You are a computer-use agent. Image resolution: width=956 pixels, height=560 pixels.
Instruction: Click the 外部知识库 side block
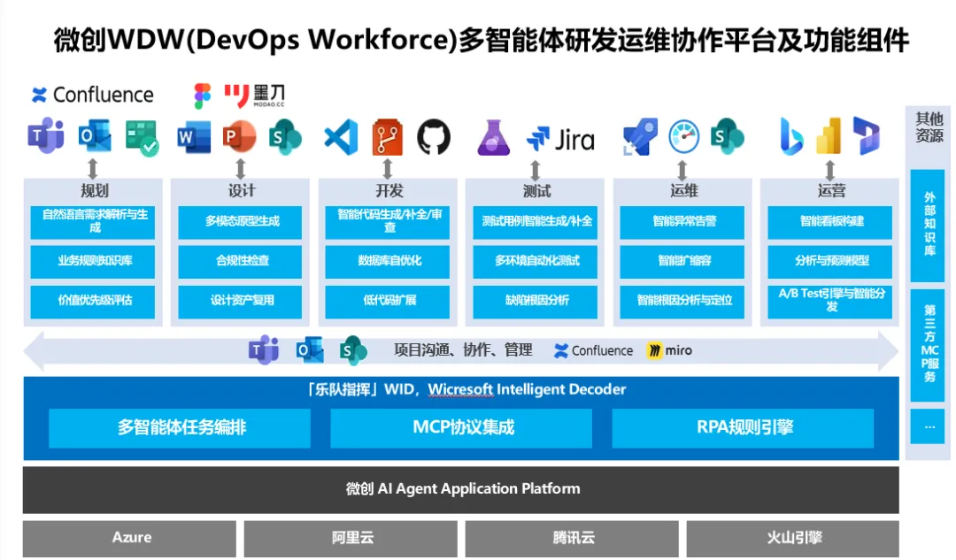click(928, 226)
